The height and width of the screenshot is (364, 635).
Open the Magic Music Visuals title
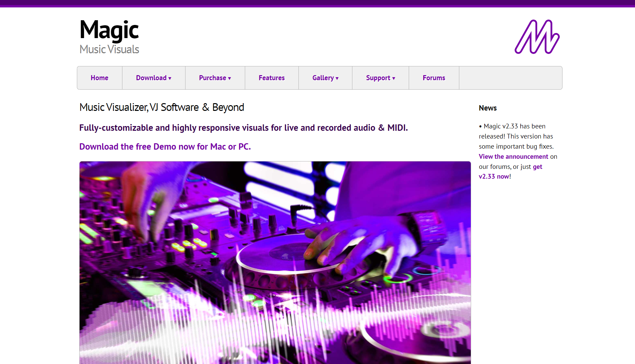point(109,36)
